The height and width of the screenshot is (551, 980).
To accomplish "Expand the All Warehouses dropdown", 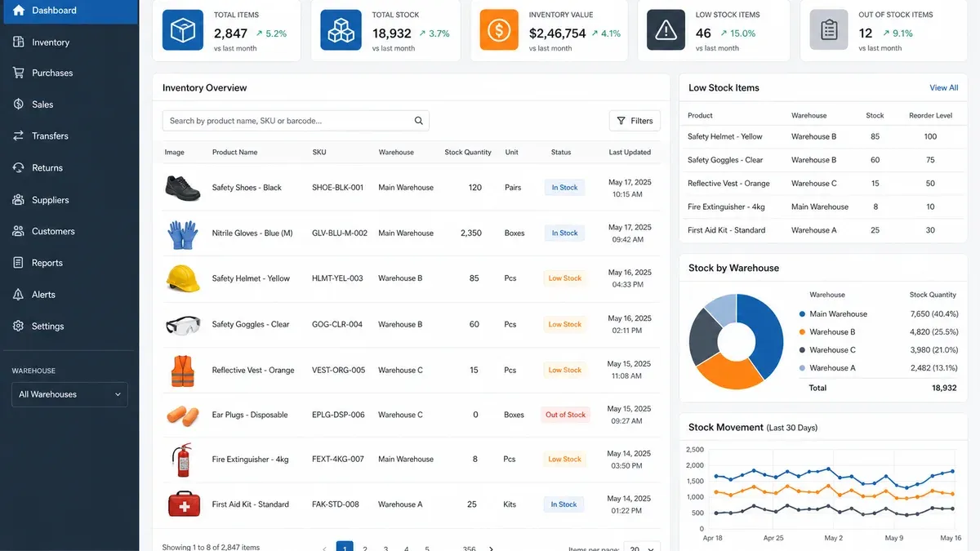I will 69,394.
